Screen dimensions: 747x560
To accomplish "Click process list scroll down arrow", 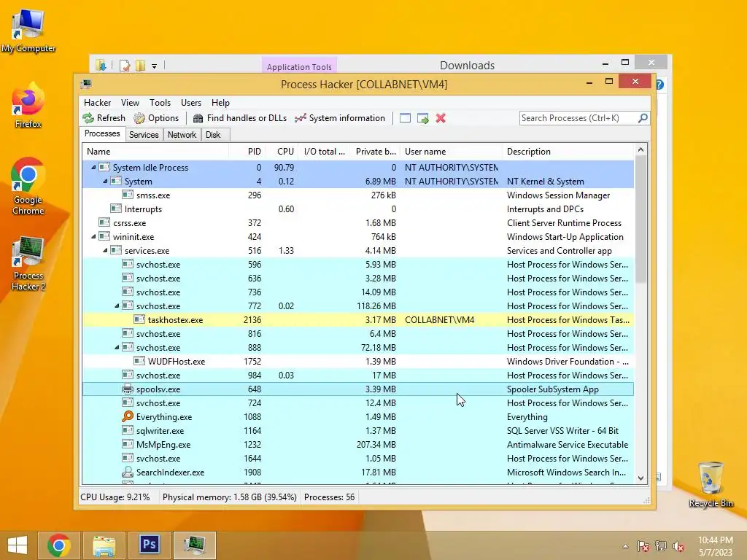I will click(640, 478).
